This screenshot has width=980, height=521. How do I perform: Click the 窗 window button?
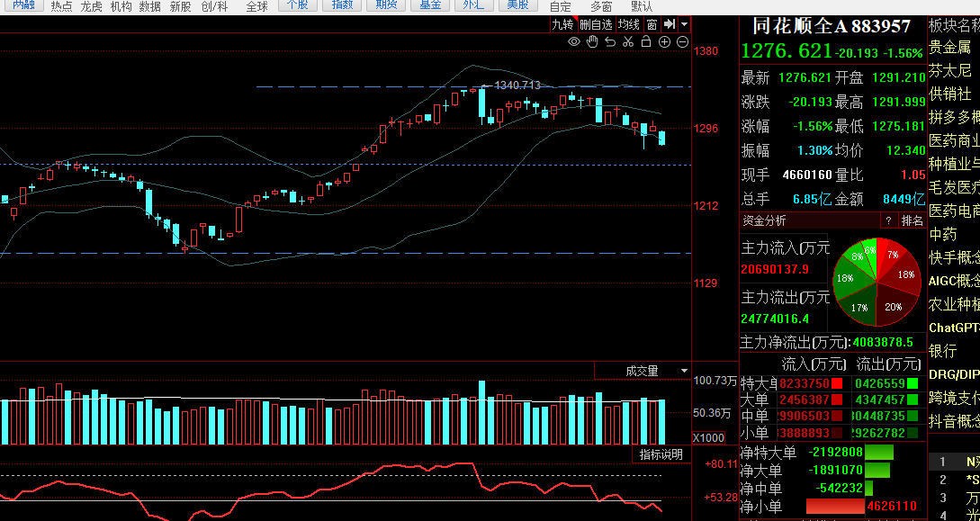coord(652,24)
